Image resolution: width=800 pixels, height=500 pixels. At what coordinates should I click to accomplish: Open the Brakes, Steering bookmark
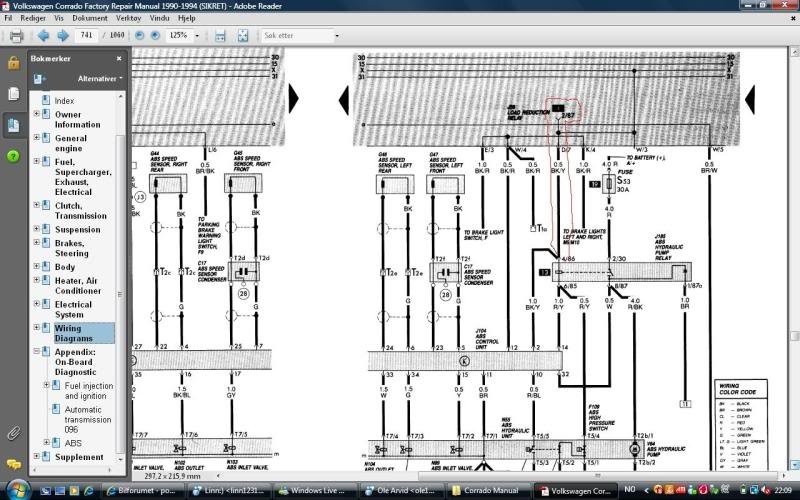coord(71,247)
